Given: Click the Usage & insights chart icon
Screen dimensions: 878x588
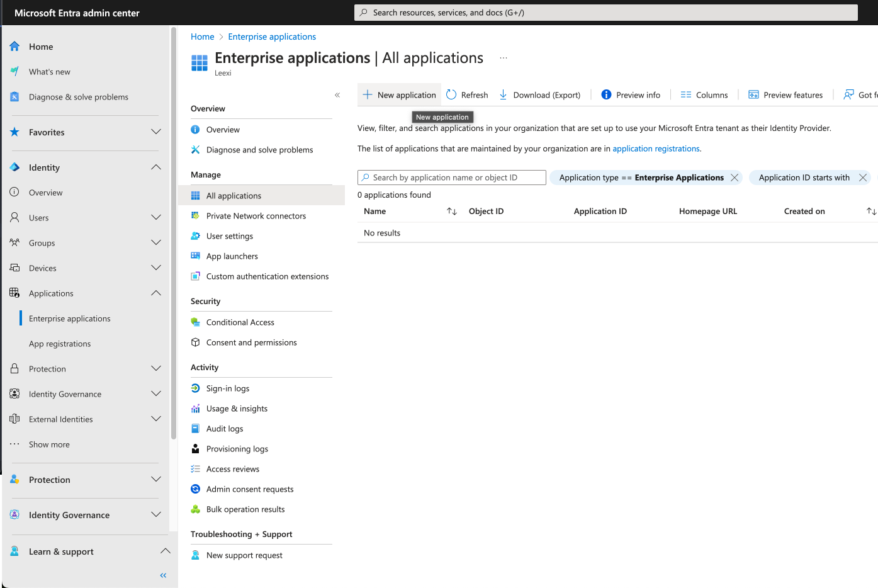Looking at the screenshot, I should 195,409.
